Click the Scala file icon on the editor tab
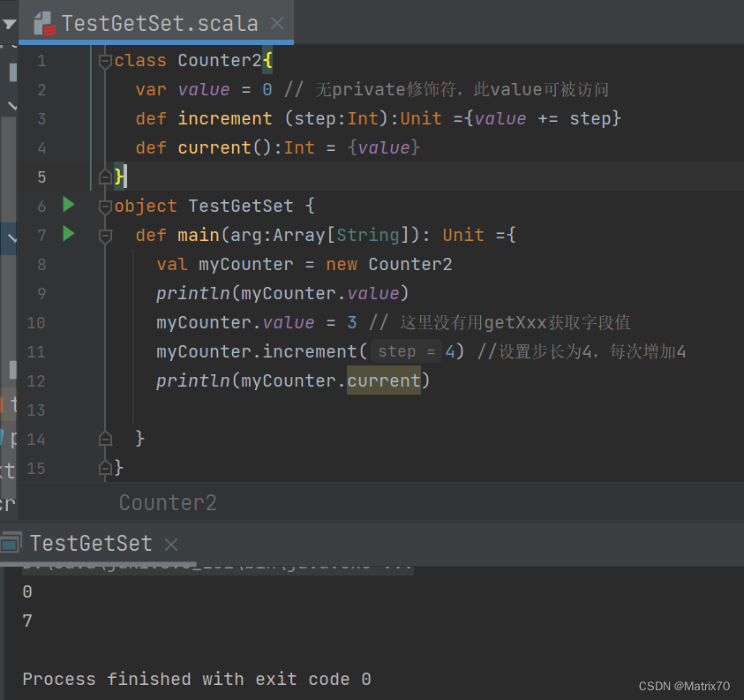The width and height of the screenshot is (744, 700). 41,23
